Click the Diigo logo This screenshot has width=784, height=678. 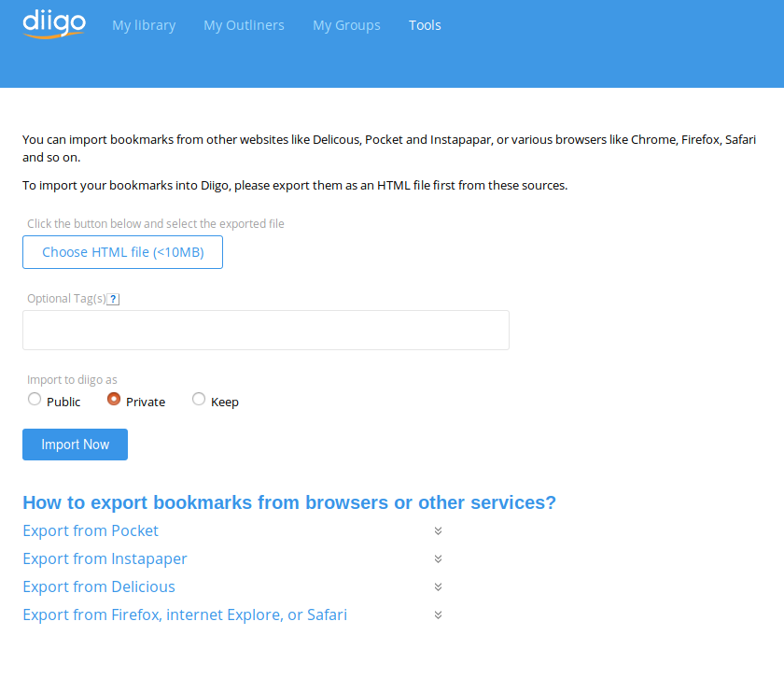tap(53, 23)
